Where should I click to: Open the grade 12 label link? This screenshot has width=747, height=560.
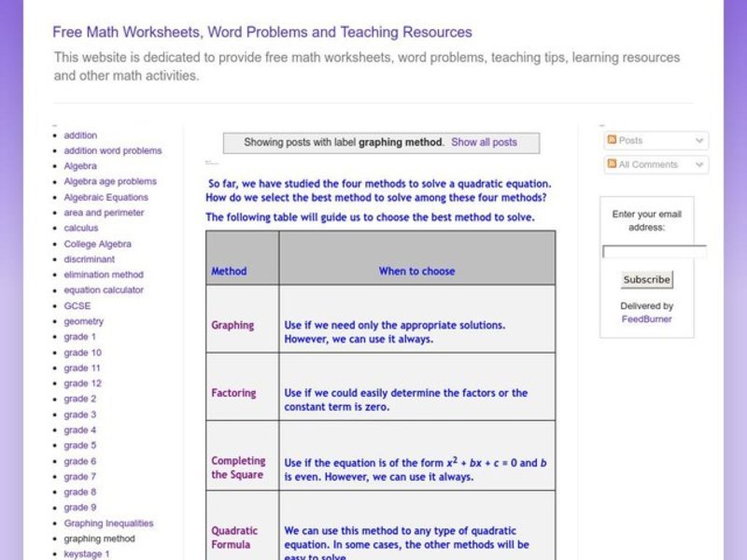click(x=82, y=383)
